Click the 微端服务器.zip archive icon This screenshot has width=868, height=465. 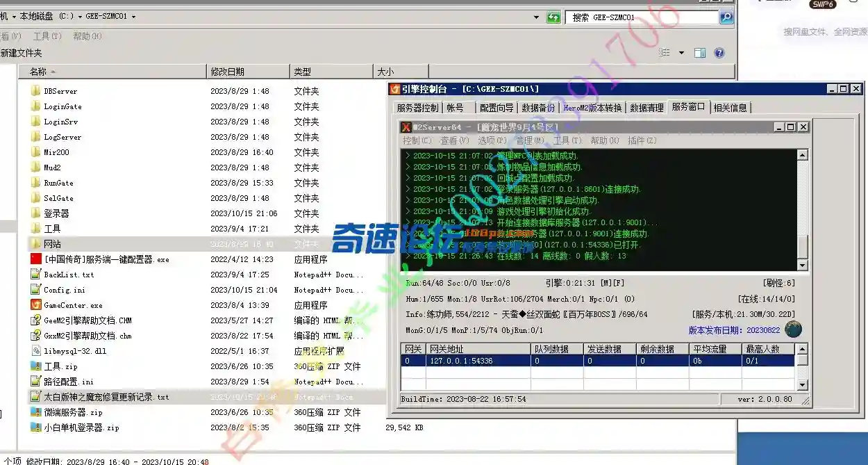pyautogui.click(x=36, y=412)
